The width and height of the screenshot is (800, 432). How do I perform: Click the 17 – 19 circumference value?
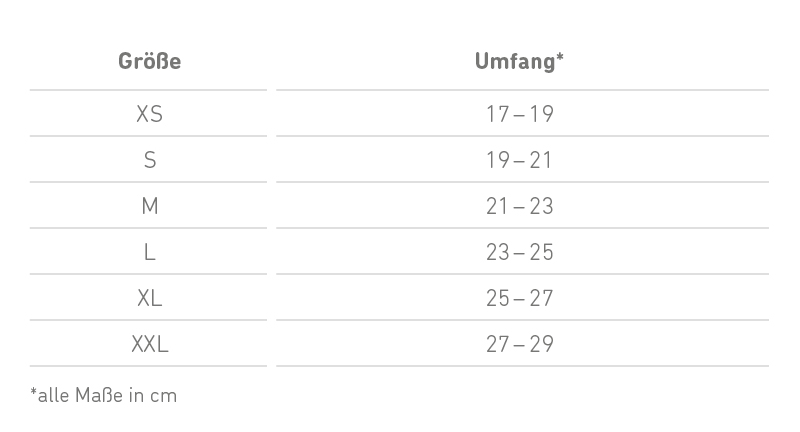pos(520,114)
